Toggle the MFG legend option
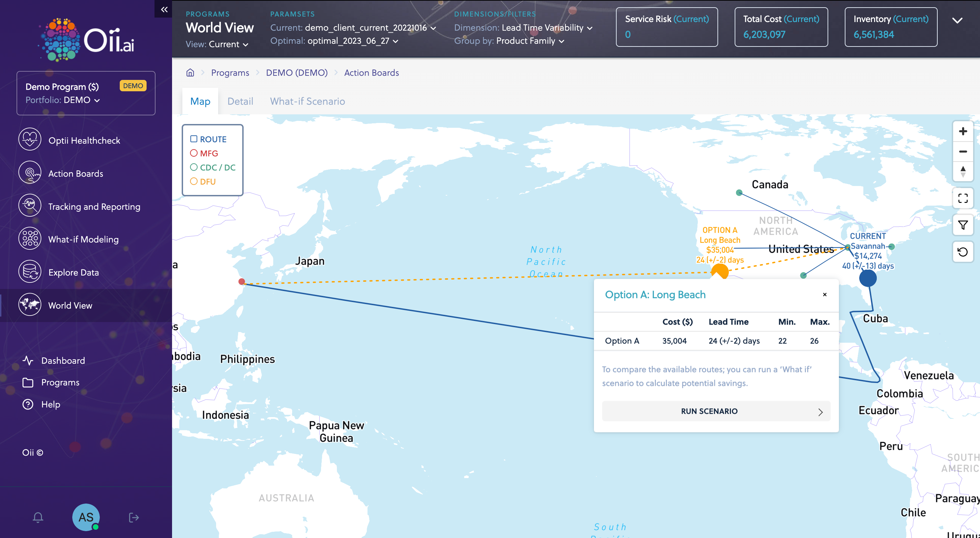Image resolution: width=980 pixels, height=538 pixels. (194, 153)
